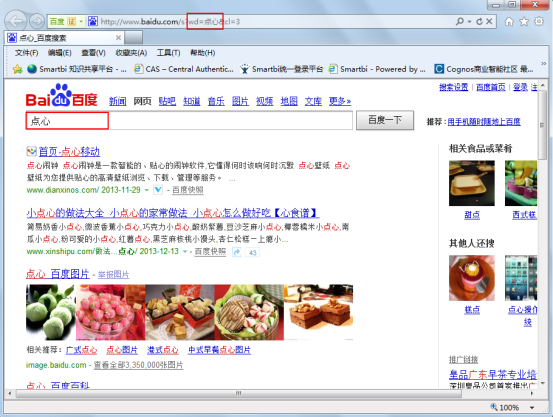Click the refresh icon in address bar
553x417 pixels.
point(479,22)
